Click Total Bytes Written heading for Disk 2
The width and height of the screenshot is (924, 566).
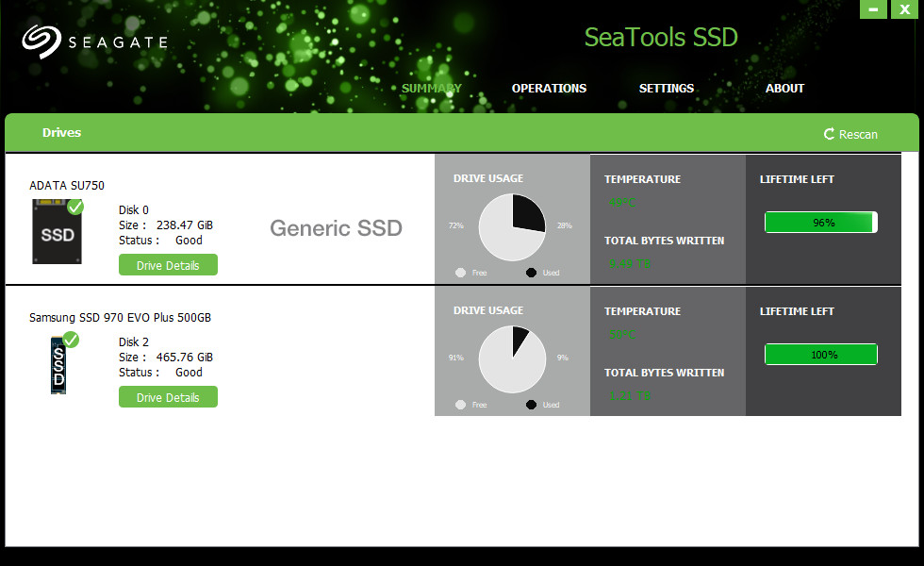tap(664, 373)
